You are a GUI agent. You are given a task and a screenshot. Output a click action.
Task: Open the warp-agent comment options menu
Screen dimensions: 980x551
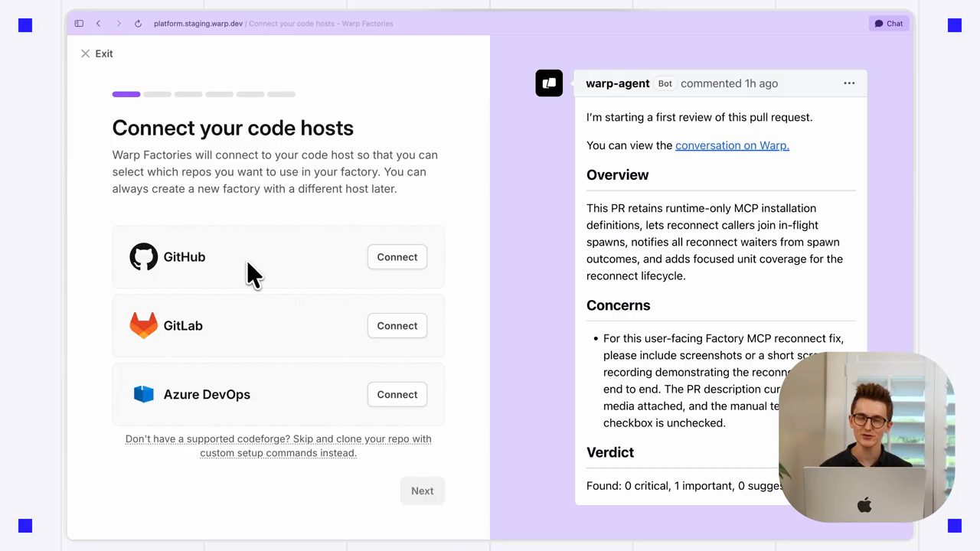coord(849,83)
